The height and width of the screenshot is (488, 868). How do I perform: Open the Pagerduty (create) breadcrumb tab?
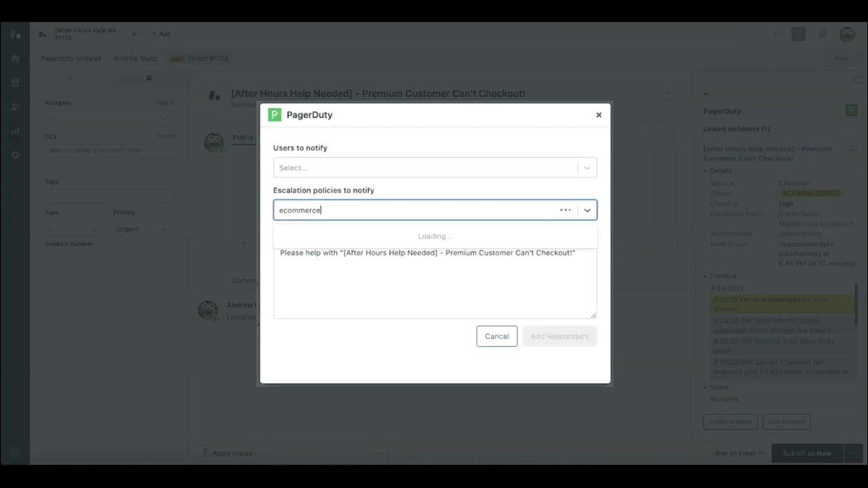(x=71, y=58)
